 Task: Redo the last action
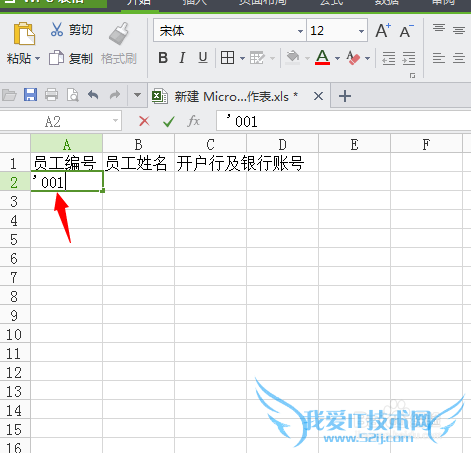pyautogui.click(x=115, y=95)
